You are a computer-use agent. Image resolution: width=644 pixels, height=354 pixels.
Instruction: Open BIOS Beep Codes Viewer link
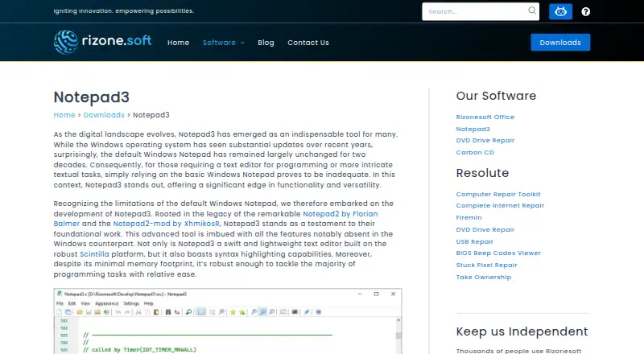tap(498, 253)
